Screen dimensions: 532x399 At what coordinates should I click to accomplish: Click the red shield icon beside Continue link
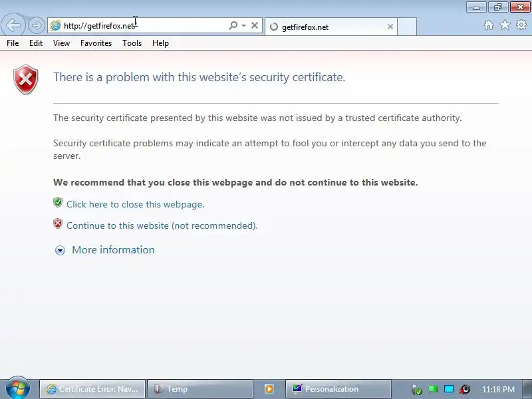(58, 223)
